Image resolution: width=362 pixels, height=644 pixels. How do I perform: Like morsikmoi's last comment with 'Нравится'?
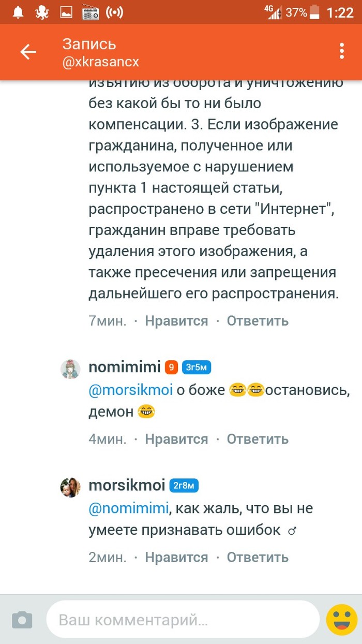[176, 557]
